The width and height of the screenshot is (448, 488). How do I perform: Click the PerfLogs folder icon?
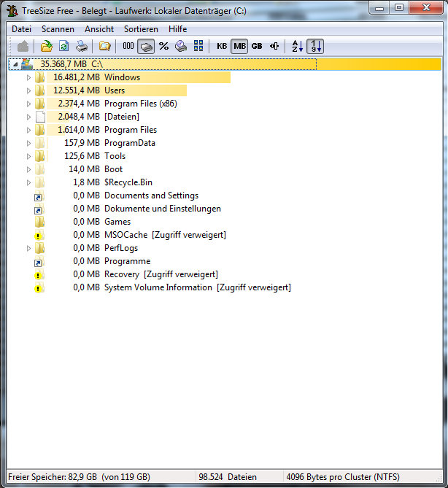(39, 248)
